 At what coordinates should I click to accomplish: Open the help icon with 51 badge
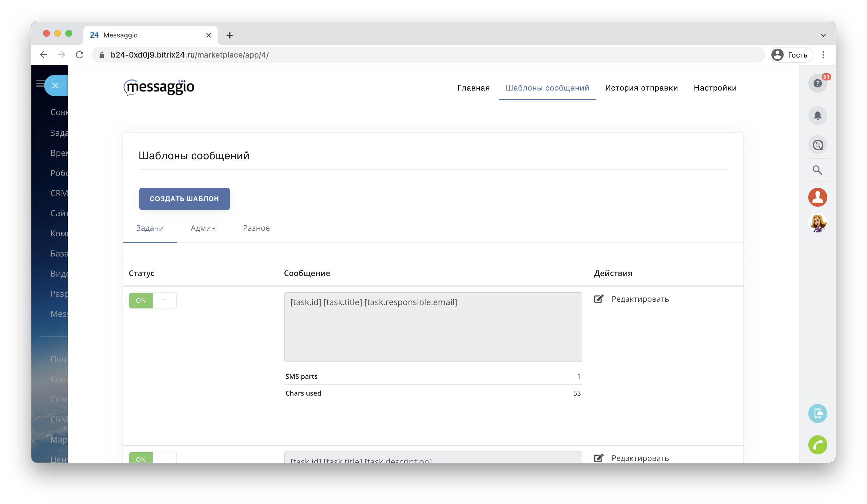tap(817, 83)
